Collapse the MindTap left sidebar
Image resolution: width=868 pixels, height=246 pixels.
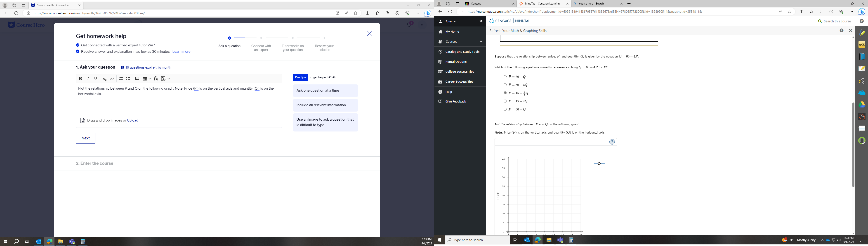(x=481, y=21)
